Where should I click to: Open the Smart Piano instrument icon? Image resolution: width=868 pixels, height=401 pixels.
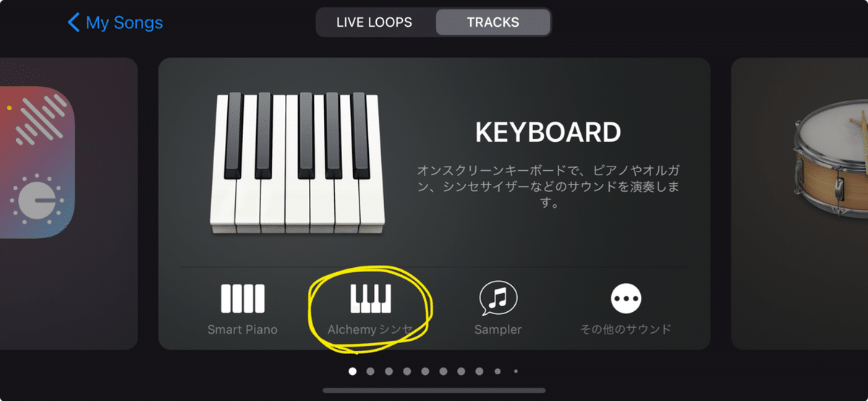242,298
